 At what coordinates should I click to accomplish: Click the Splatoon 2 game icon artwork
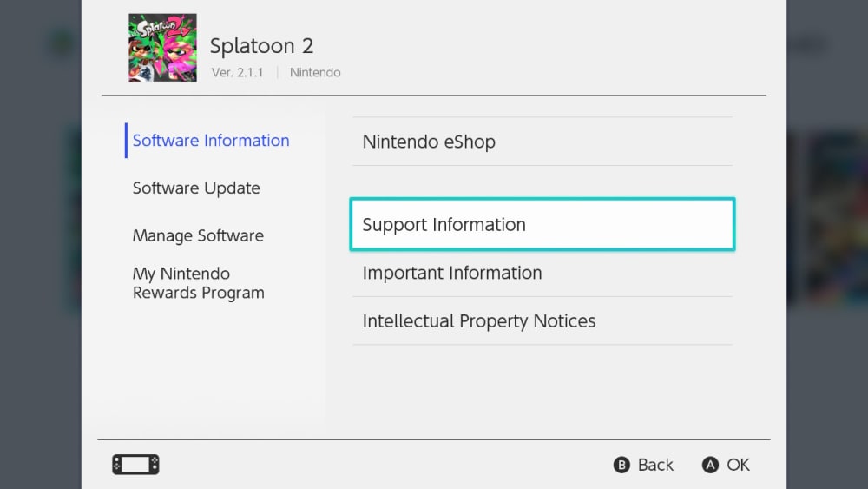pyautogui.click(x=162, y=48)
